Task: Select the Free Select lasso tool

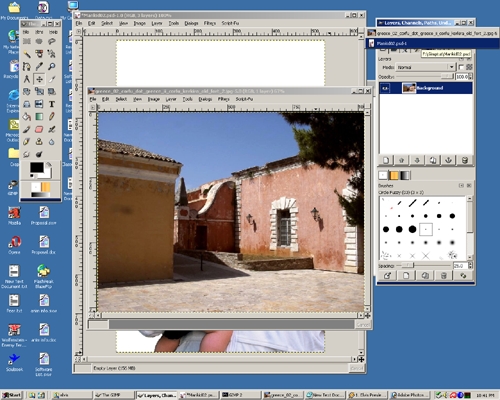Action: pos(52,41)
